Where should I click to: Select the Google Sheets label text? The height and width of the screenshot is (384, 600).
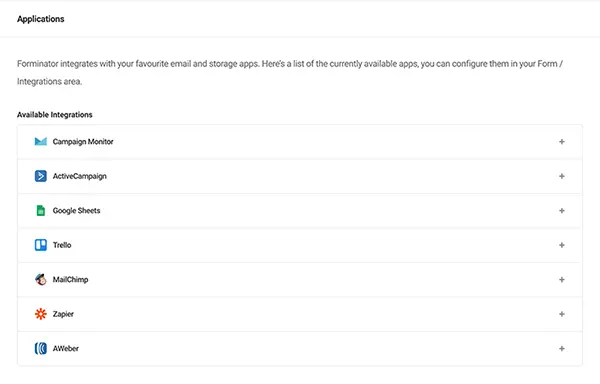click(77, 211)
